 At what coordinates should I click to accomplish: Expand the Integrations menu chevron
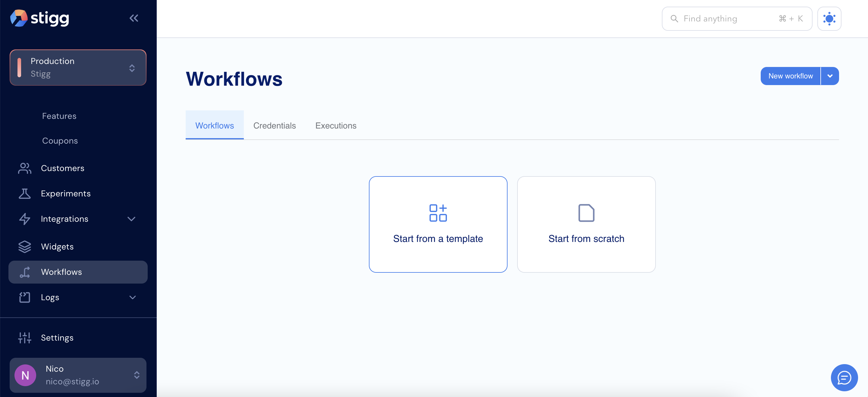click(131, 219)
